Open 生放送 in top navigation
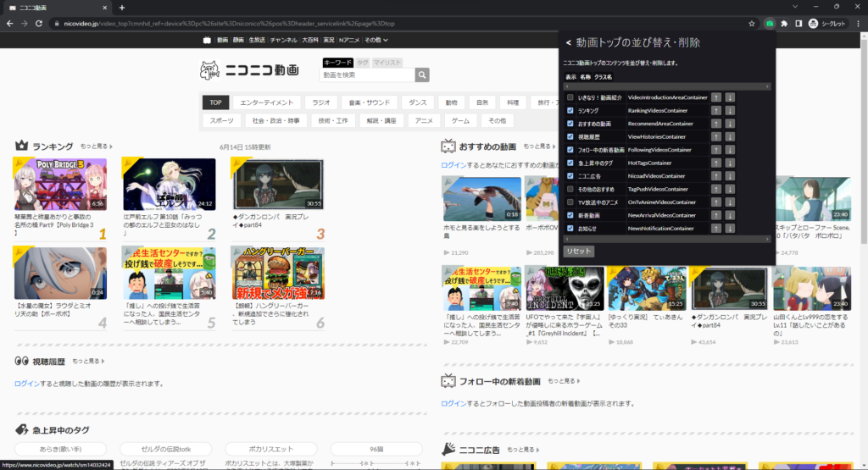868x470 pixels. tap(256, 40)
